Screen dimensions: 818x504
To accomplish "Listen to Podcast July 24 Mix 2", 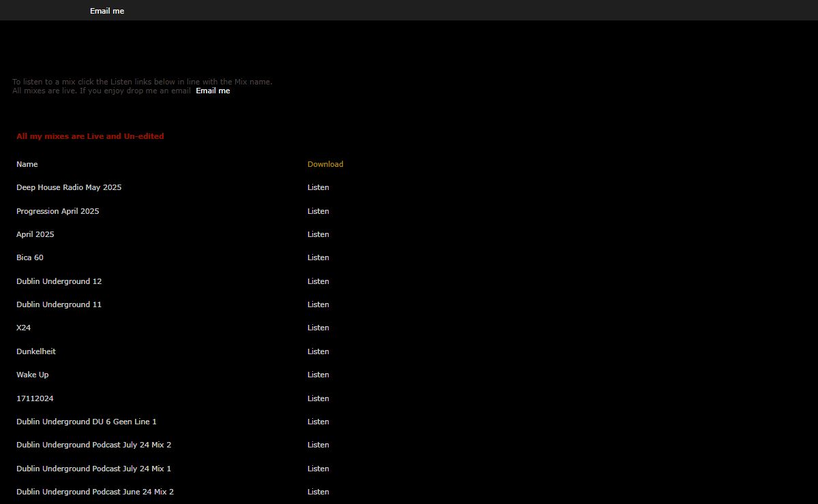I will (x=318, y=445).
